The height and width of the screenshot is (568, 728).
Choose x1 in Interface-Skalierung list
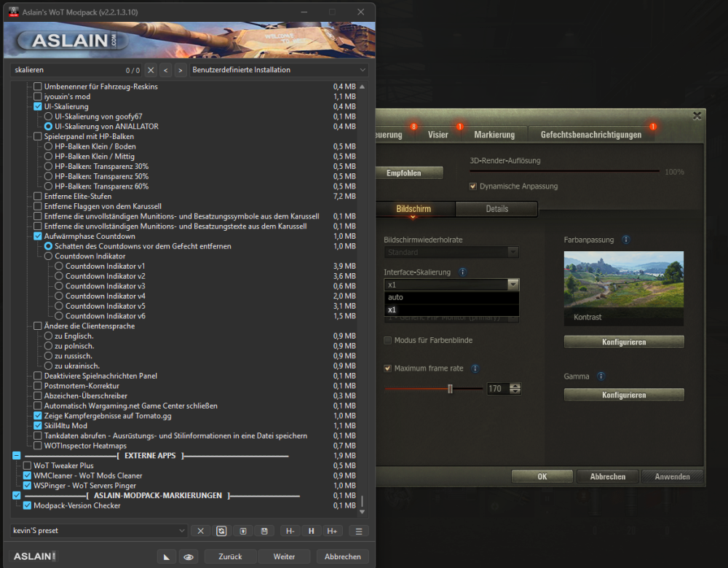451,309
